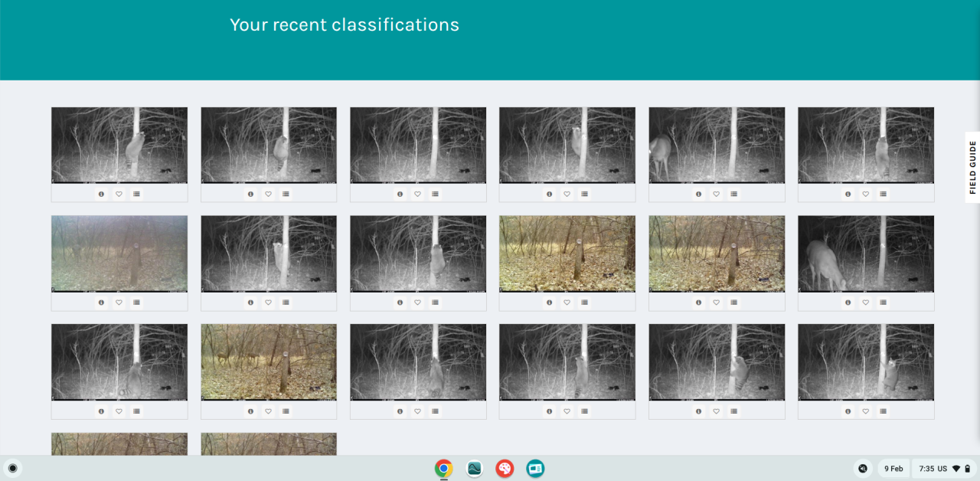Open the calendar from the 9 Feb date
This screenshot has width=980, height=481.
[x=893, y=468]
